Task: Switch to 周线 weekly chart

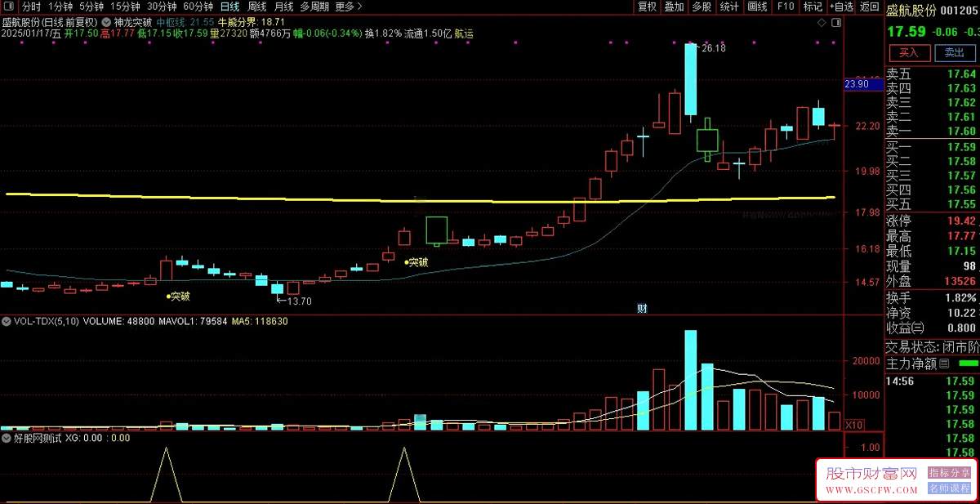Action: (x=257, y=7)
